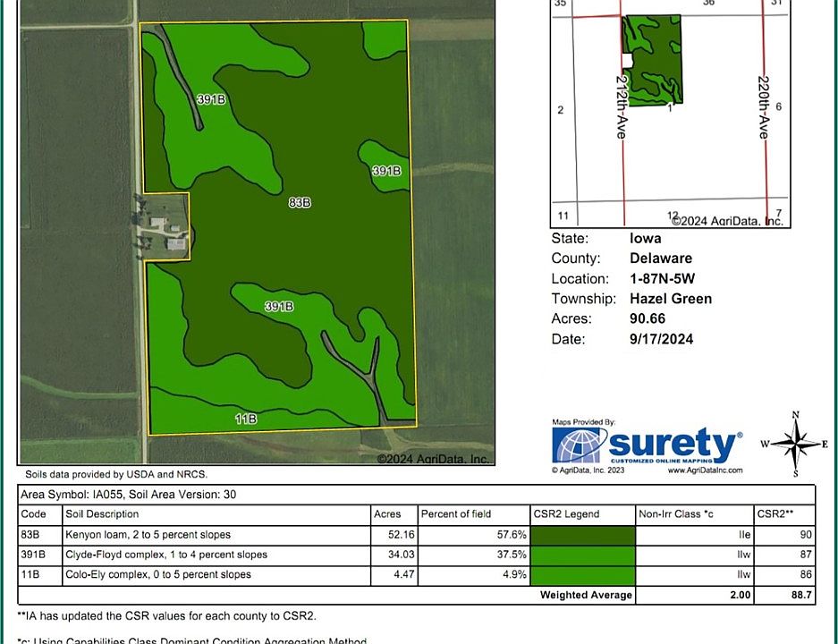This screenshot has width=838, height=644.
Task: Pick the CSR2 legend swatch for Colo-Ely complex
Action: coord(588,574)
